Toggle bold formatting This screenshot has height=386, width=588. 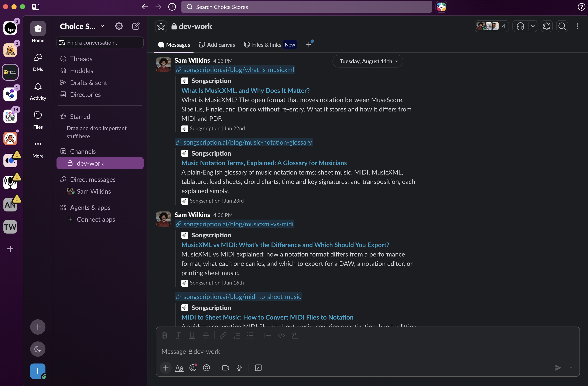click(165, 336)
